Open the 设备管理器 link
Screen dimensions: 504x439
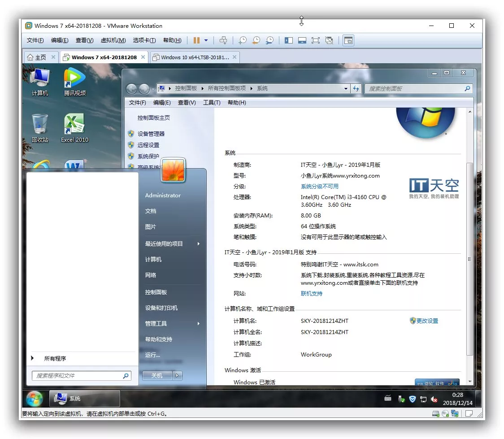[151, 134]
